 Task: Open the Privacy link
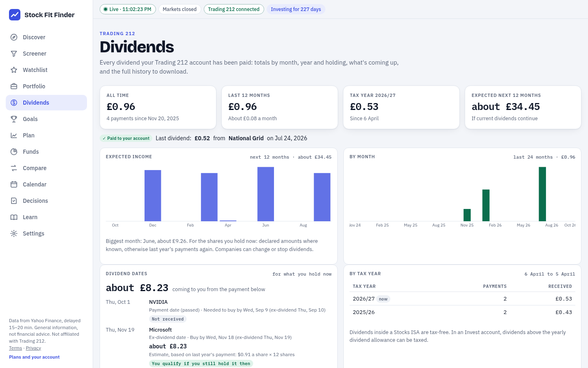33,348
